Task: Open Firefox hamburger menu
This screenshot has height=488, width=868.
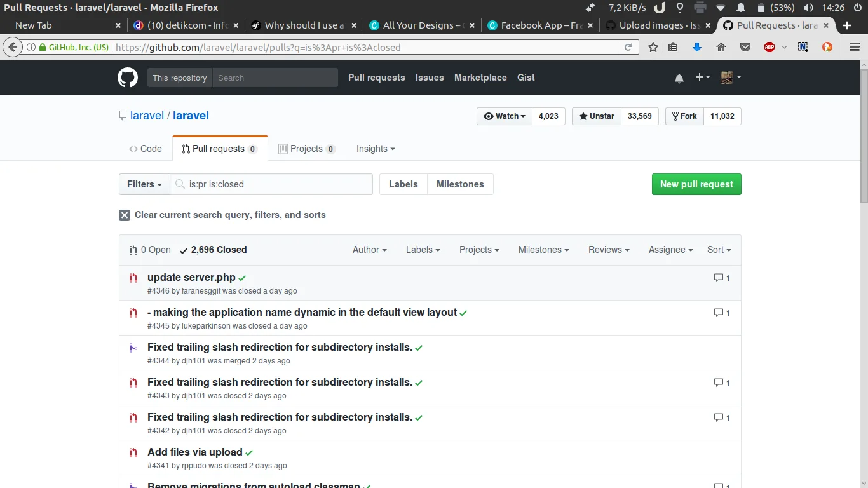Action: point(855,47)
